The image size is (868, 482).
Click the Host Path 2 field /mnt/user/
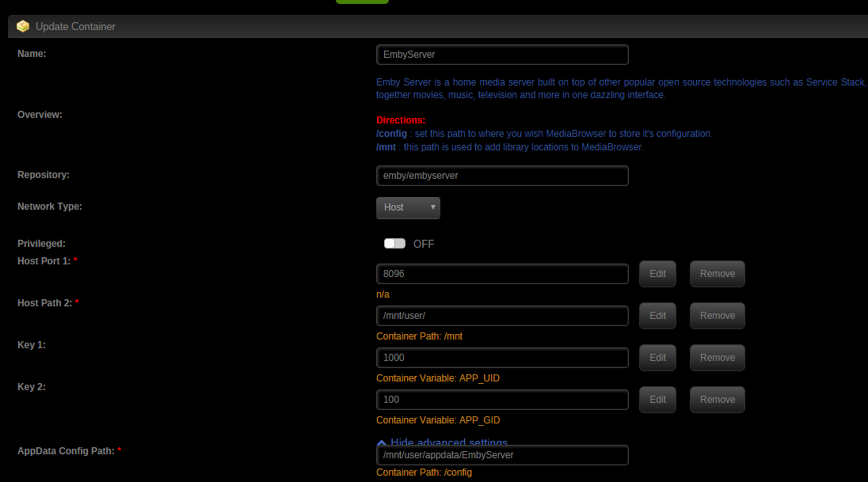pyautogui.click(x=502, y=316)
